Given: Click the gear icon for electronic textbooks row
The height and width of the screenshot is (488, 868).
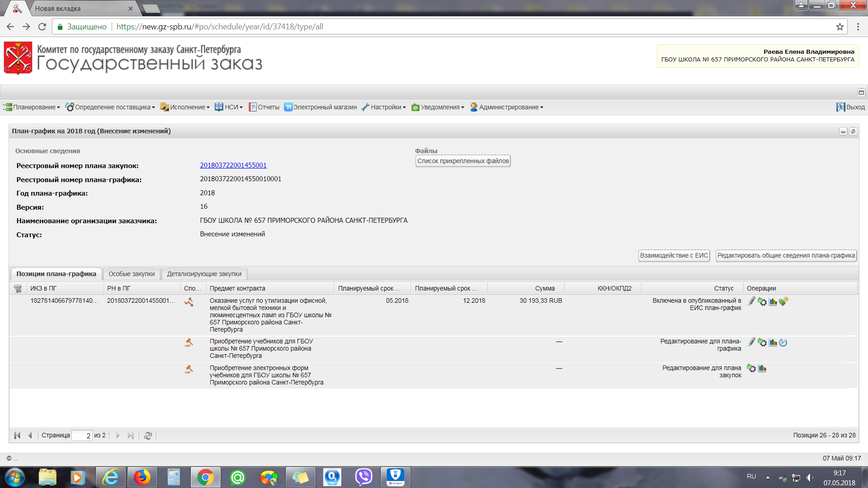Looking at the screenshot, I should pos(751,368).
